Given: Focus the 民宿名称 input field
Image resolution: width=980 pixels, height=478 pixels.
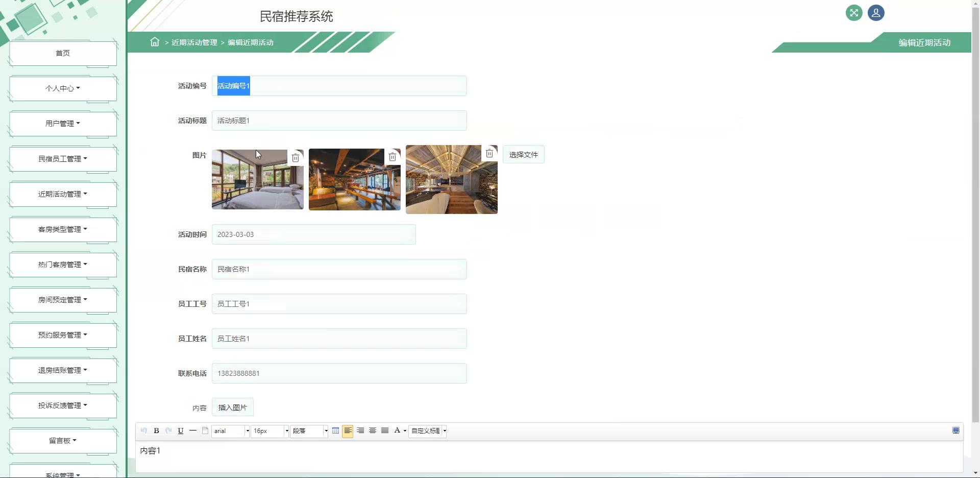Looking at the screenshot, I should coord(339,269).
